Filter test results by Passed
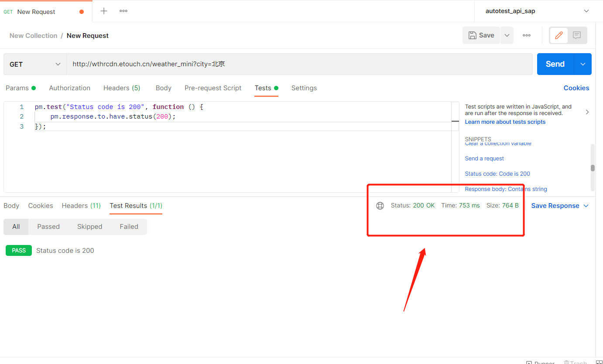 (48, 227)
